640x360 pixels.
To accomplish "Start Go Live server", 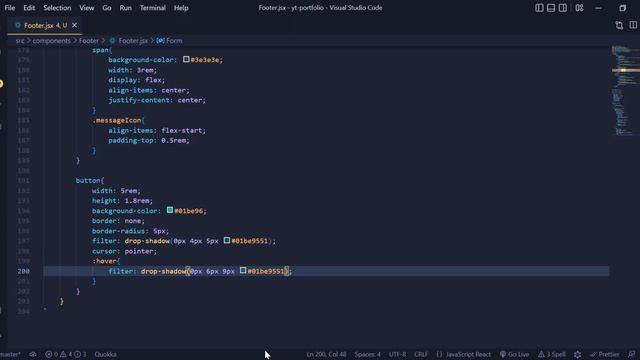I will [x=514, y=354].
